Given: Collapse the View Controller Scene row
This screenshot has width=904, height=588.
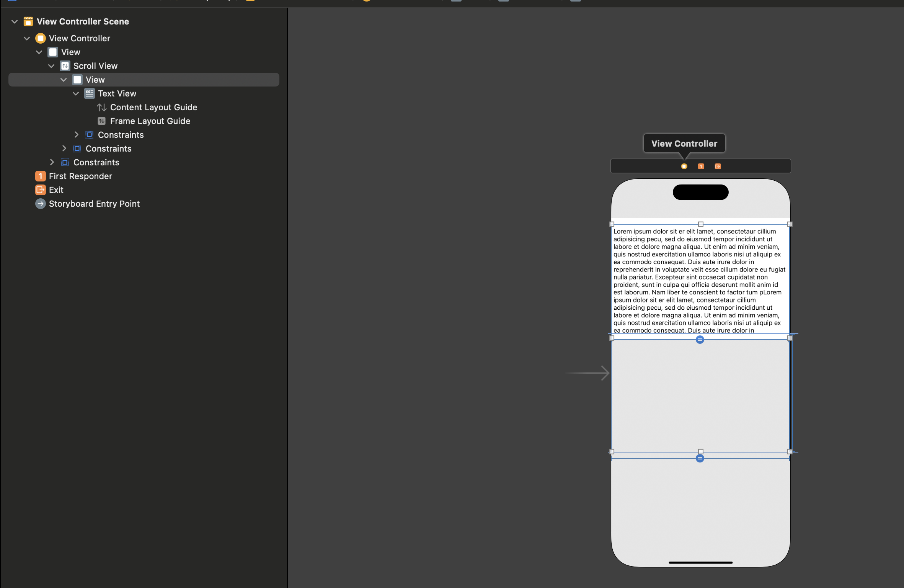Looking at the screenshot, I should point(15,21).
